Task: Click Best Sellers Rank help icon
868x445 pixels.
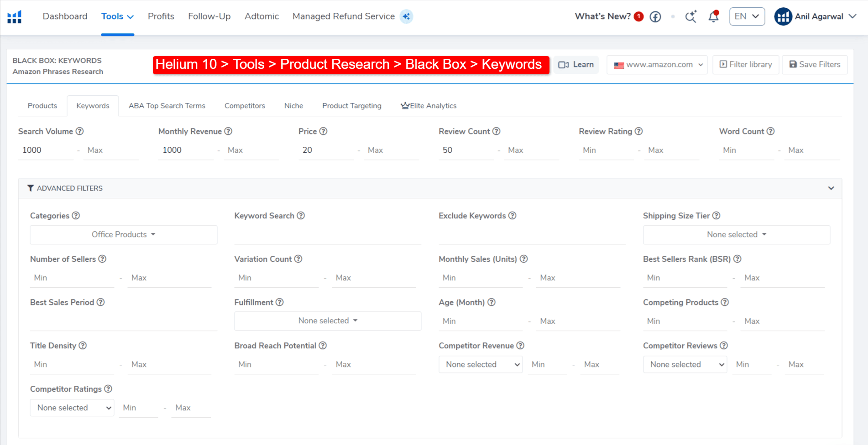Action: tap(737, 259)
